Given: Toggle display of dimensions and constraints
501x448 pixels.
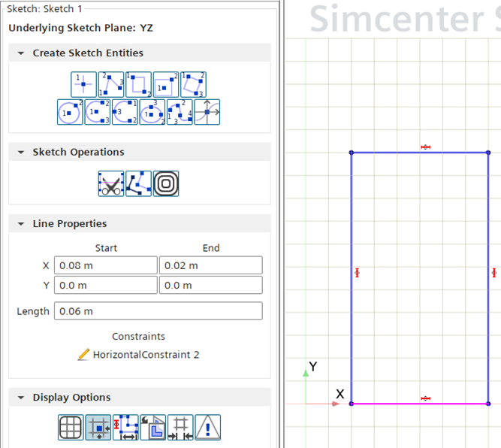Looking at the screenshot, I should coord(125,427).
